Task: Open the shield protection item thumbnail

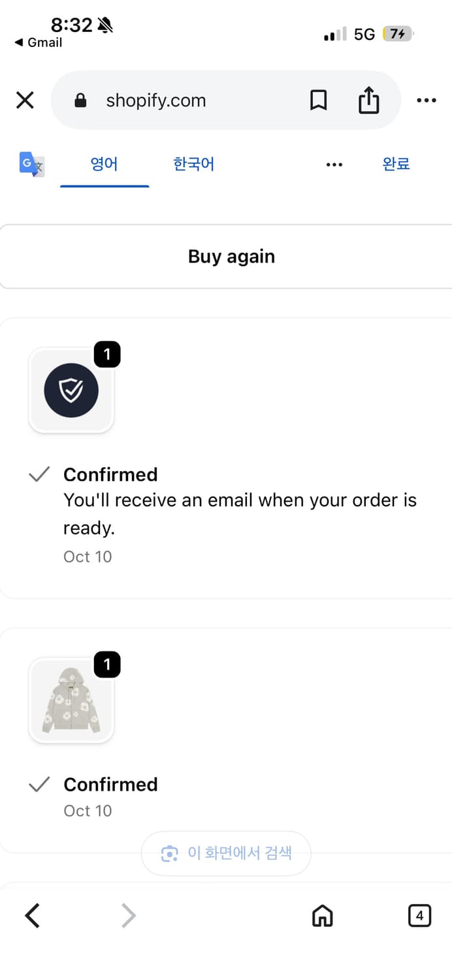Action: click(71, 390)
